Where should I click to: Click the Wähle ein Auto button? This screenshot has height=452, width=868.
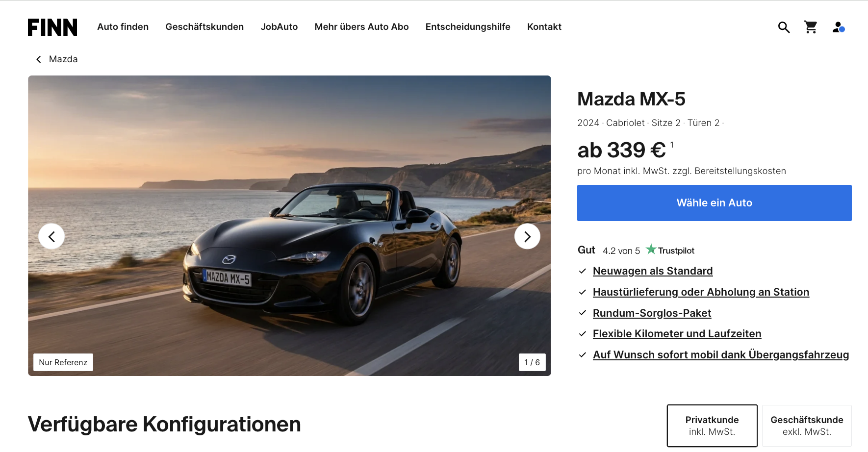click(714, 203)
